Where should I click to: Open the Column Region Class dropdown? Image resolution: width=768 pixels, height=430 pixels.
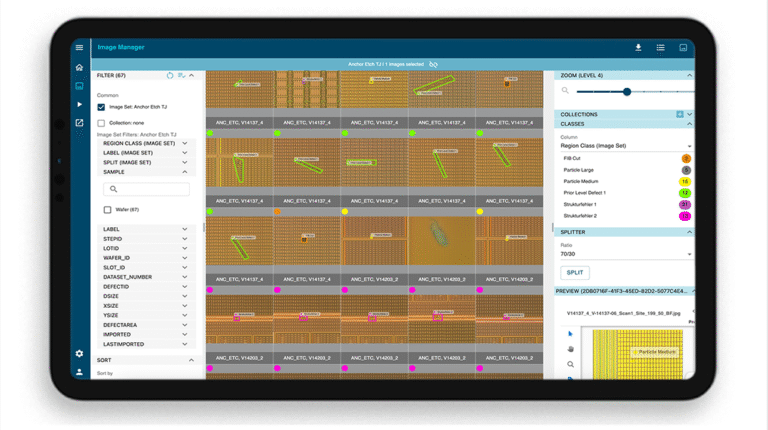point(625,146)
